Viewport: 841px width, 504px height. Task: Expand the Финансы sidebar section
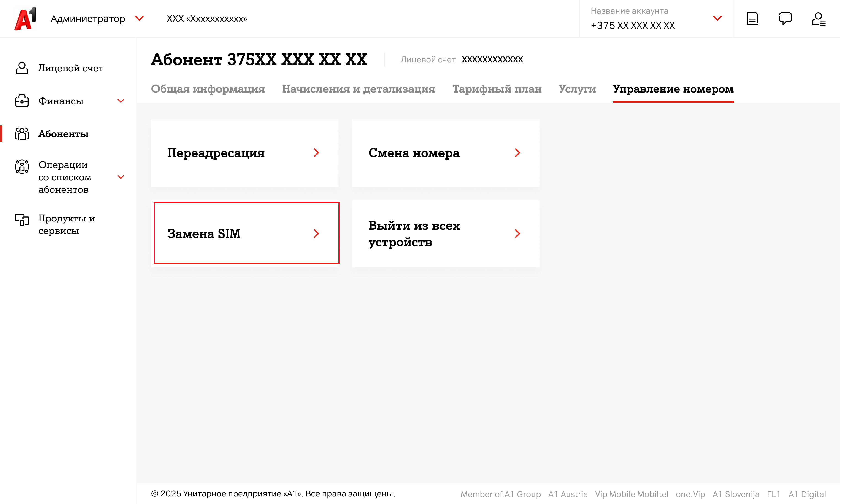(121, 101)
